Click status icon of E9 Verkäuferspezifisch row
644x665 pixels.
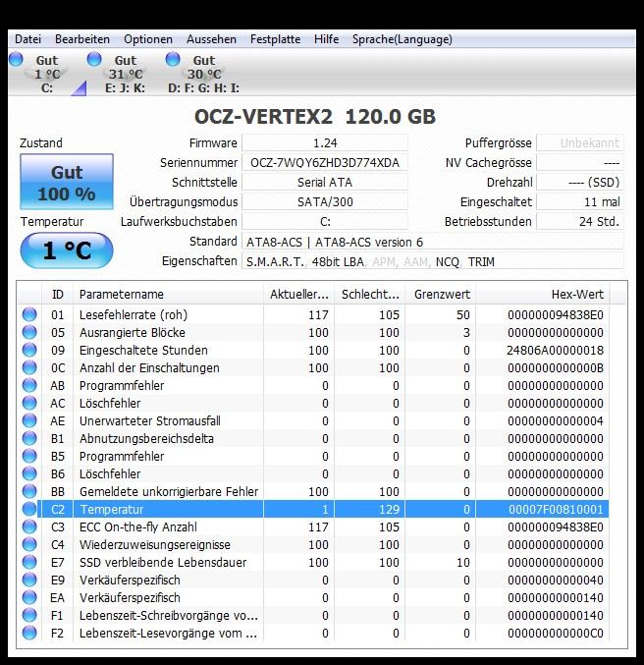(x=29, y=580)
